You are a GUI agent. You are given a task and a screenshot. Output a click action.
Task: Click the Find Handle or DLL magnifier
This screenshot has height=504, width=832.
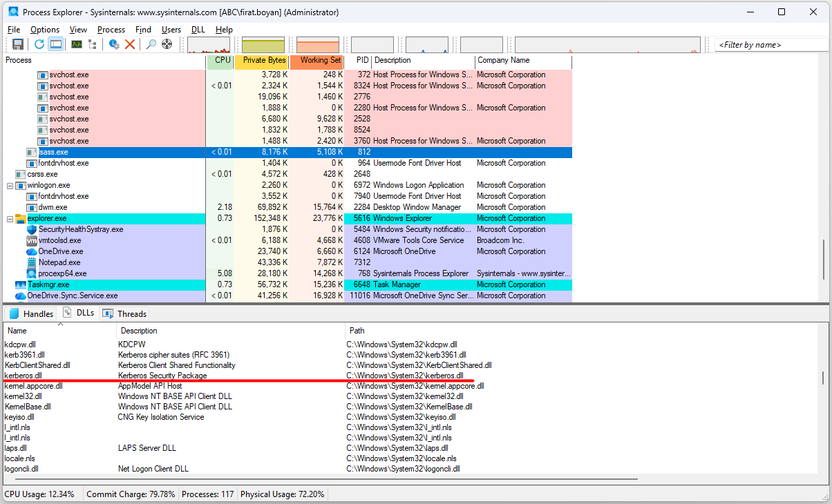(x=151, y=44)
